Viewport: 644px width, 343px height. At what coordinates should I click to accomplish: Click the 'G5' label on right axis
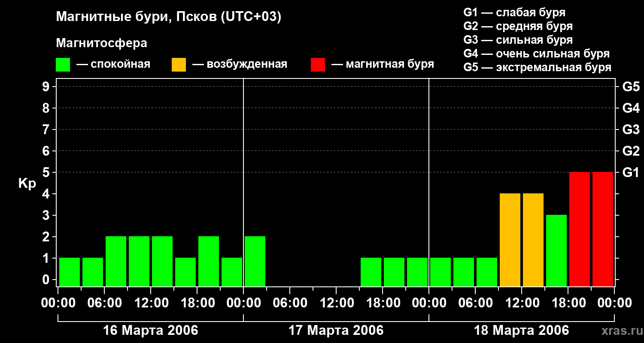[631, 87]
